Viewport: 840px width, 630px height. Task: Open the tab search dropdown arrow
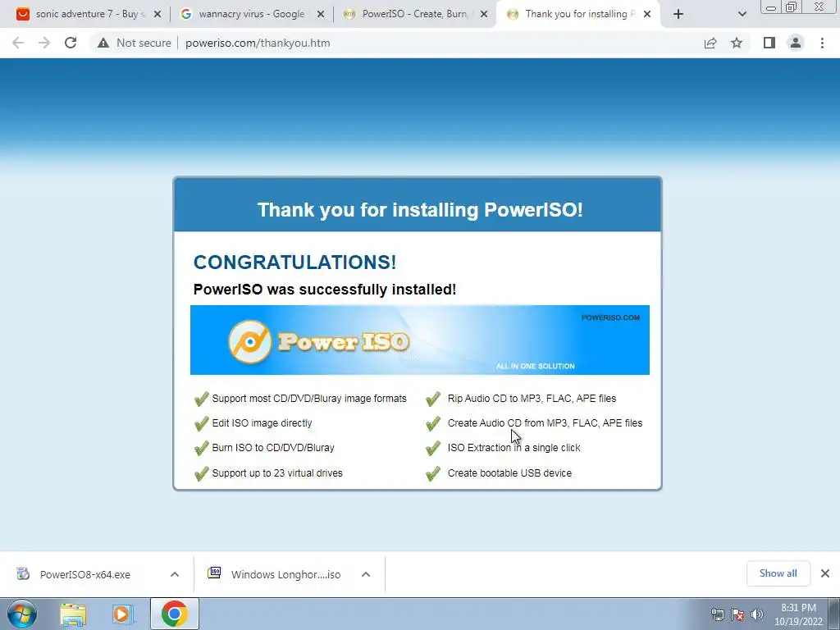[742, 15]
